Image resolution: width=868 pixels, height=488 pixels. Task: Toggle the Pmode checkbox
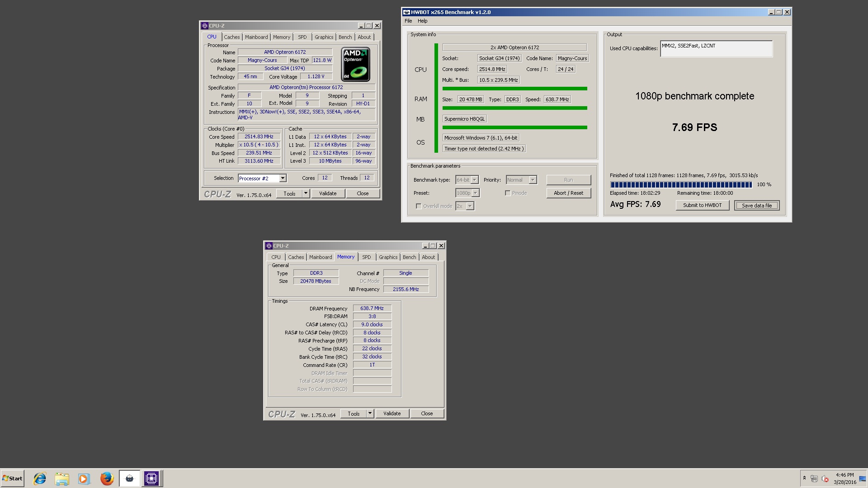pyautogui.click(x=508, y=193)
